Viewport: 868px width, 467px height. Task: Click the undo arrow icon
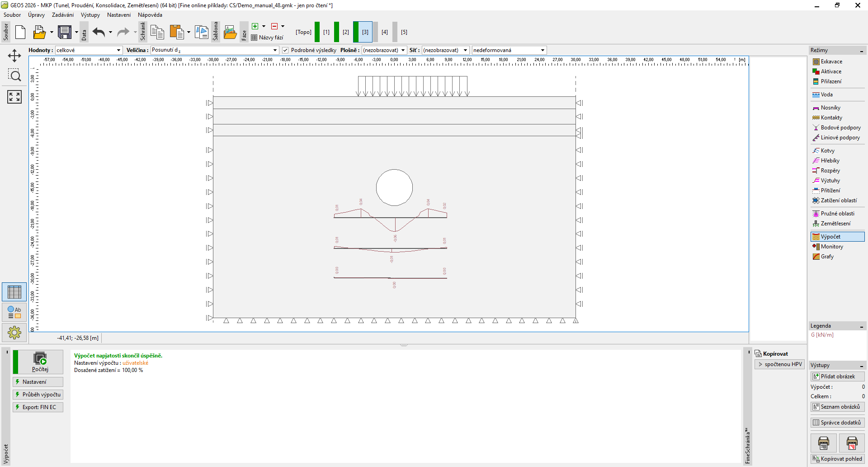[x=99, y=32]
